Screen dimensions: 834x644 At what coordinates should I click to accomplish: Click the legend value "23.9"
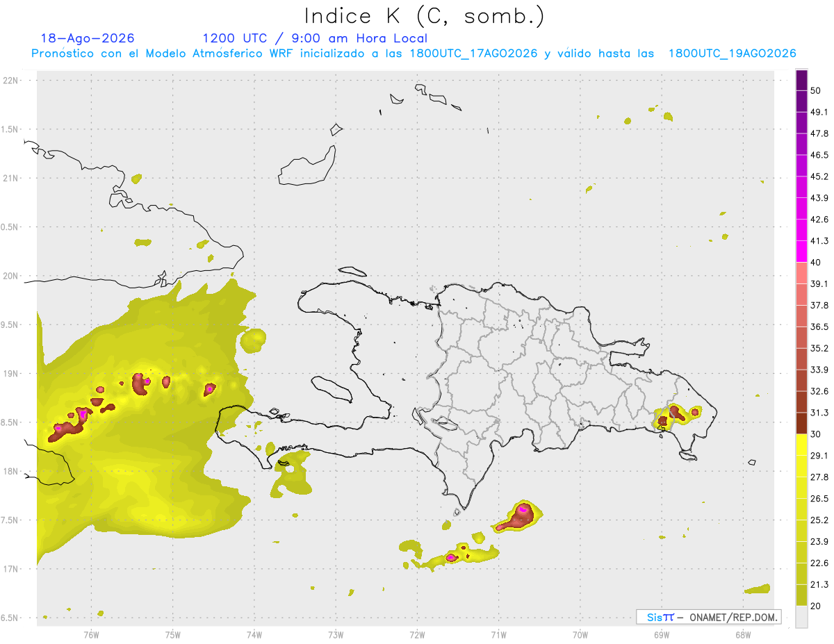819,542
